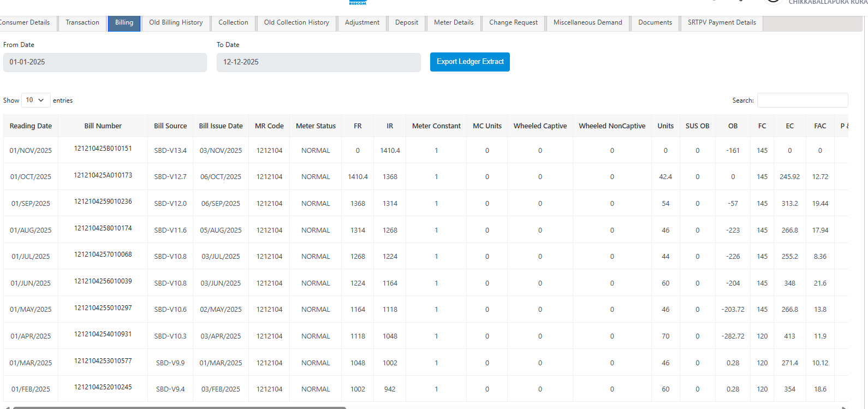Sort table by Units column header
Screen dimensions: 868x409
tap(665, 126)
